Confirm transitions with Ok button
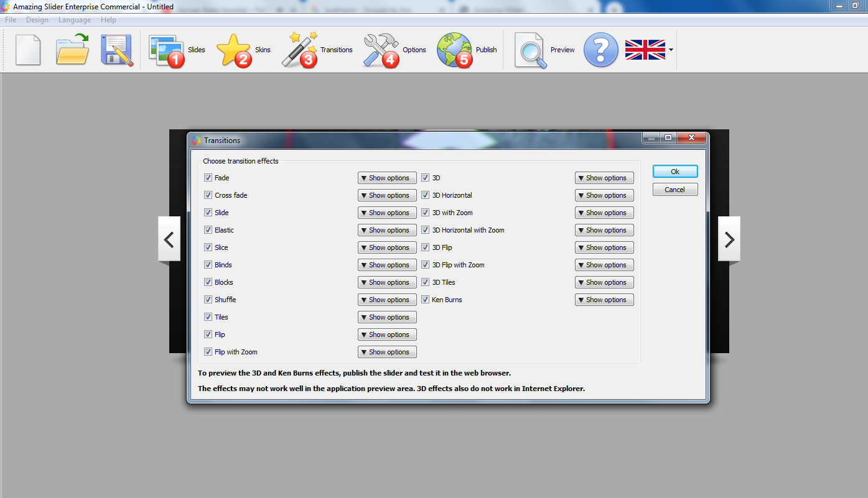The image size is (868, 498). (675, 172)
